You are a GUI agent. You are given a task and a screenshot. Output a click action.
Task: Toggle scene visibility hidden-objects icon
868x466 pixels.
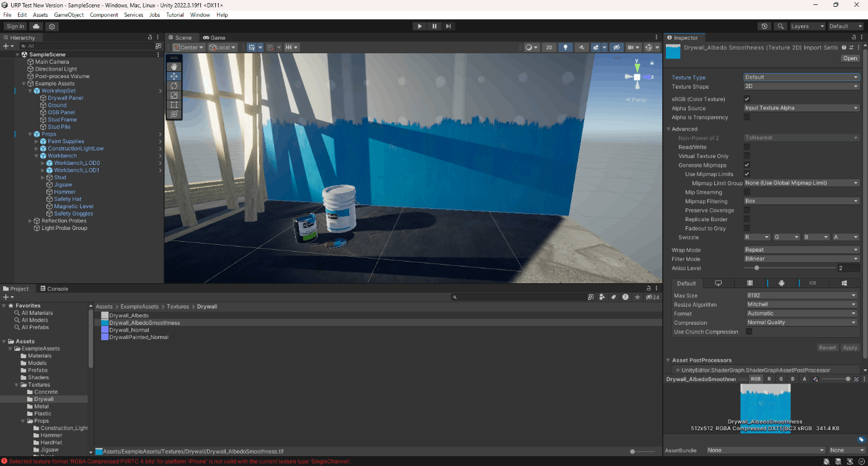[x=616, y=47]
